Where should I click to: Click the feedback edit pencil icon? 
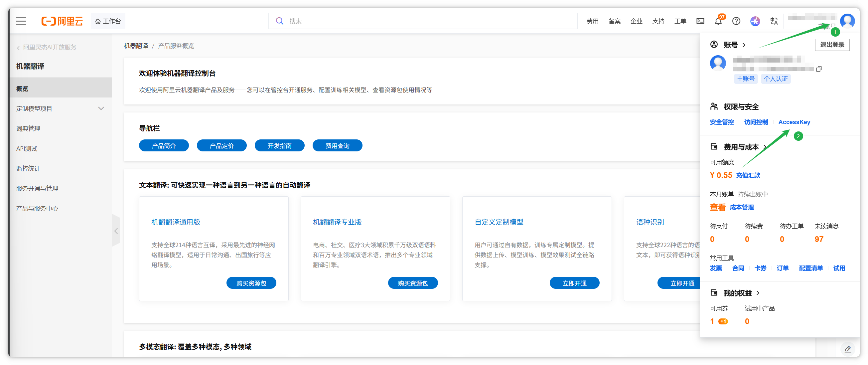pos(847,349)
